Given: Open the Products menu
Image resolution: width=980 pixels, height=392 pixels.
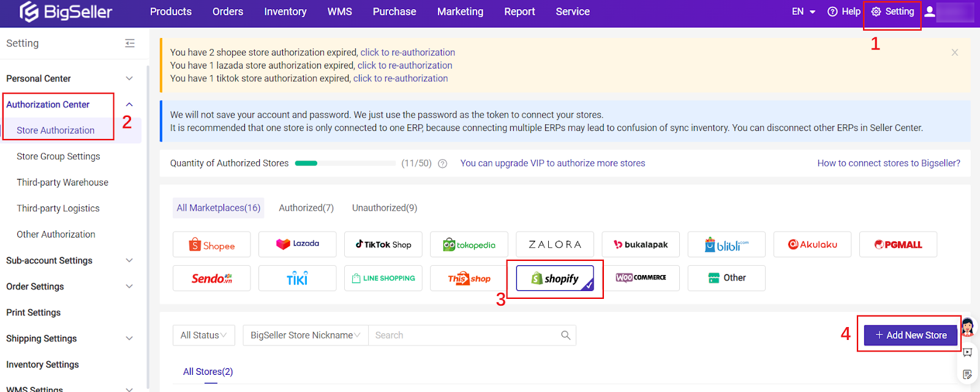Looking at the screenshot, I should [171, 12].
